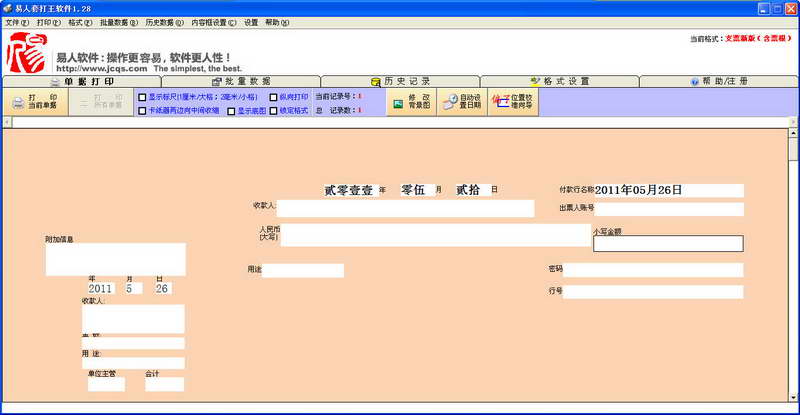This screenshot has width=800, height=415.
Task: Open the 批量数据(B) menu
Action: pos(118,22)
